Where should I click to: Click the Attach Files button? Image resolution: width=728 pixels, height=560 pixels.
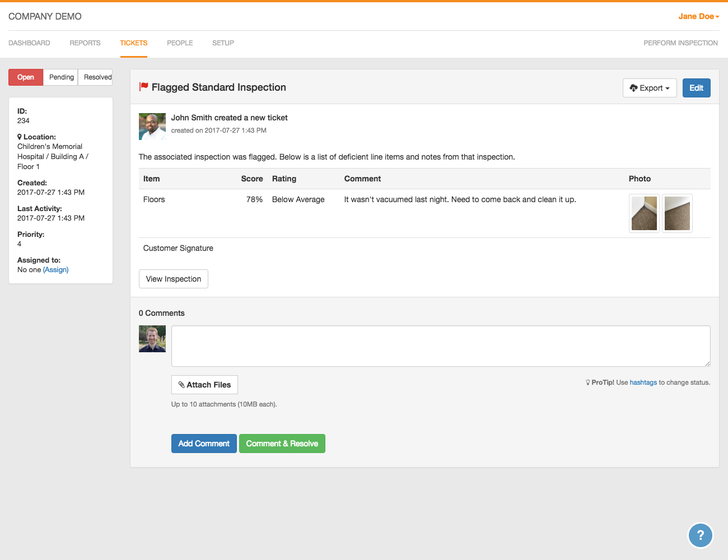tap(204, 385)
